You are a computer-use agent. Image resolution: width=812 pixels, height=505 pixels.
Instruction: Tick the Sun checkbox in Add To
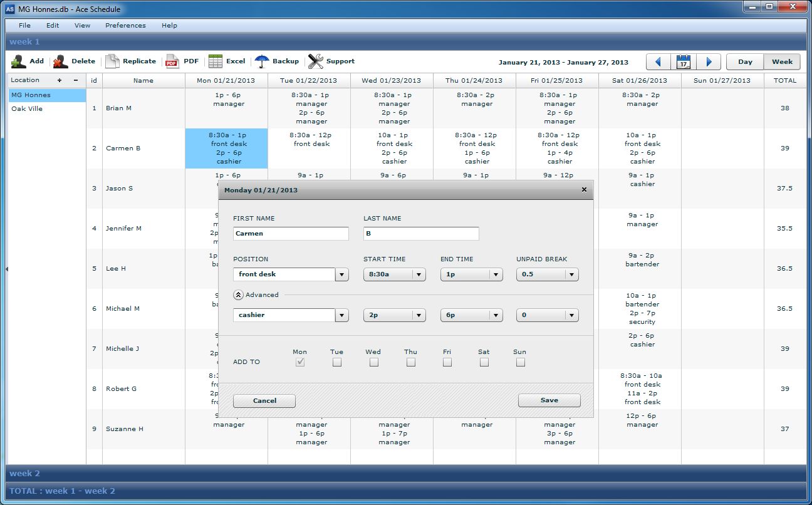tap(521, 362)
